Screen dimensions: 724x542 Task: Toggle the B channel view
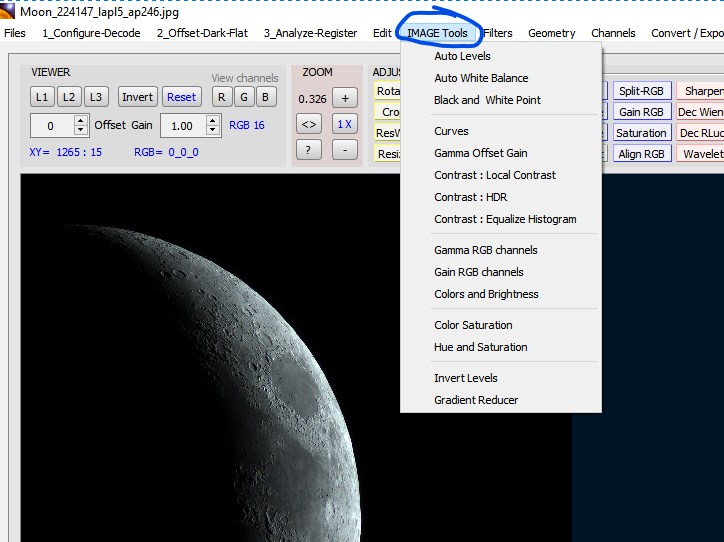click(x=265, y=97)
